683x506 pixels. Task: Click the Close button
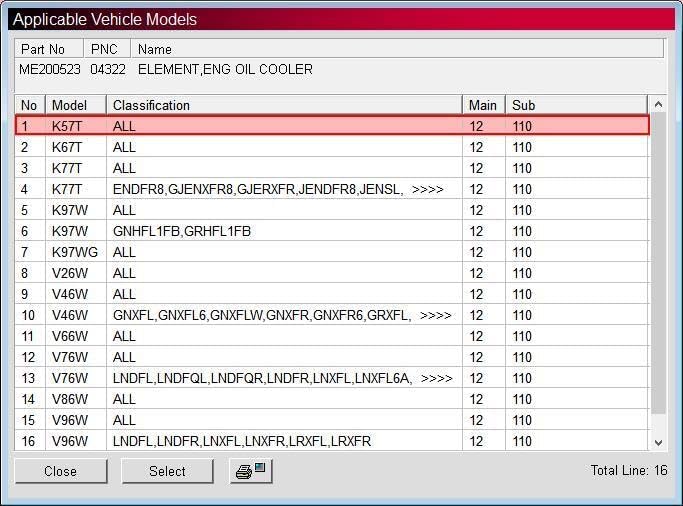[61, 471]
